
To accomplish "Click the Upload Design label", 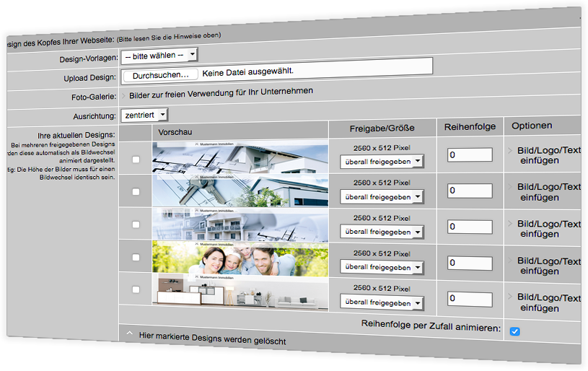I will coord(89,78).
